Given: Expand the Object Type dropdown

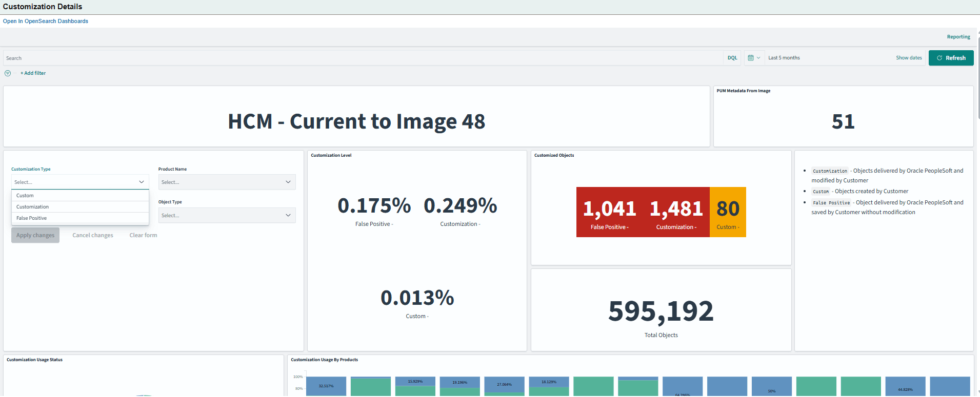Looking at the screenshot, I should pos(227,216).
